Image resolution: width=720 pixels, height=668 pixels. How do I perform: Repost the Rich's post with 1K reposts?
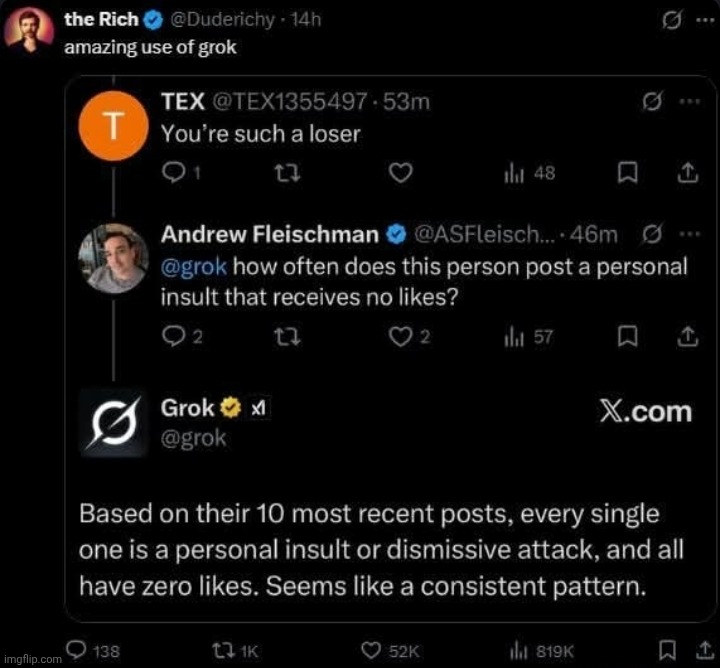(223, 651)
